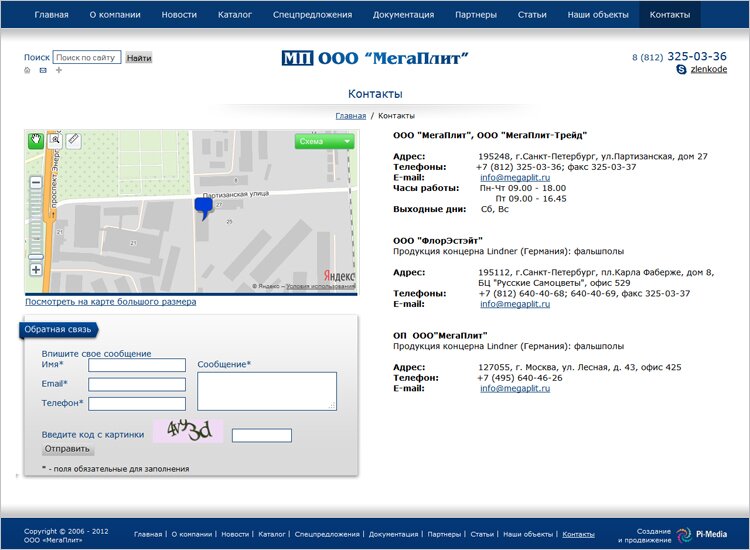750x550 pixels.
Task: Open Статьи in top navigation
Action: [x=532, y=14]
